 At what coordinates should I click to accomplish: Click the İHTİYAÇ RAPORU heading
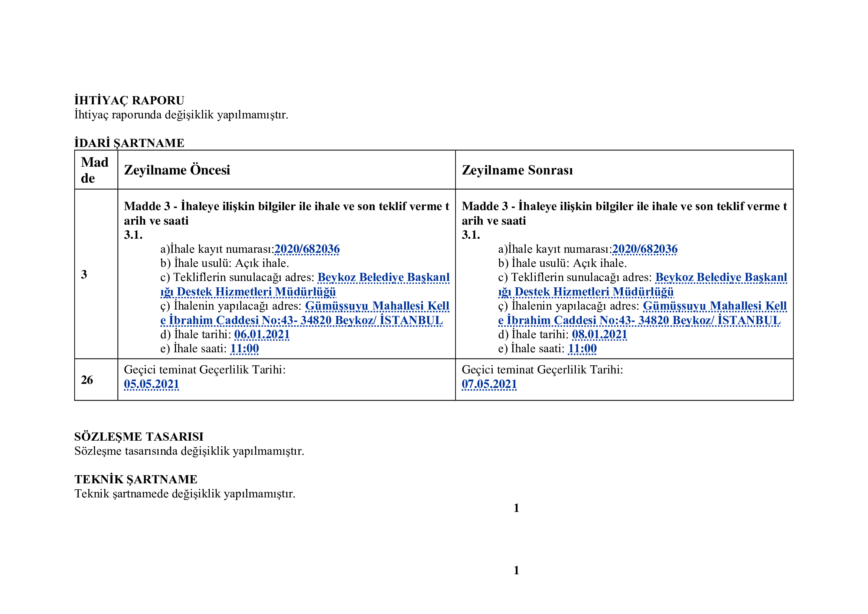coord(129,100)
